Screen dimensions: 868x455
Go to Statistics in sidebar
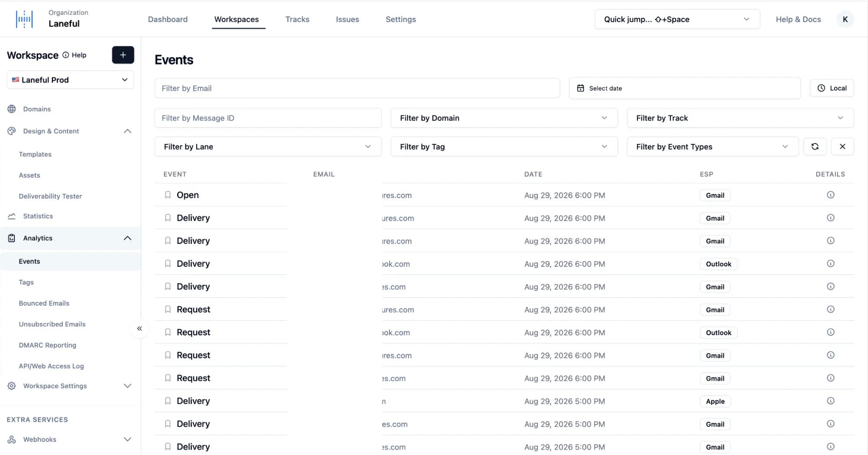click(x=38, y=216)
